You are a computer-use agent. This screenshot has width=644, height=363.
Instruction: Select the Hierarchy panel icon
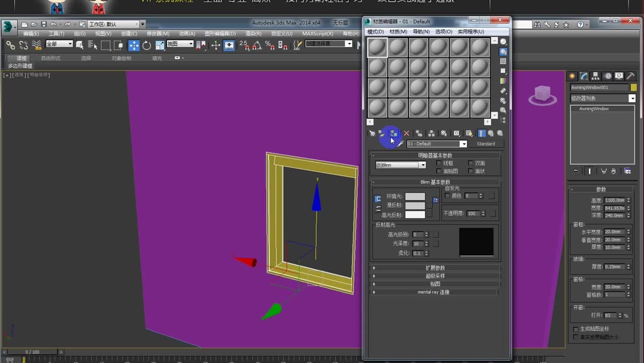coord(595,76)
